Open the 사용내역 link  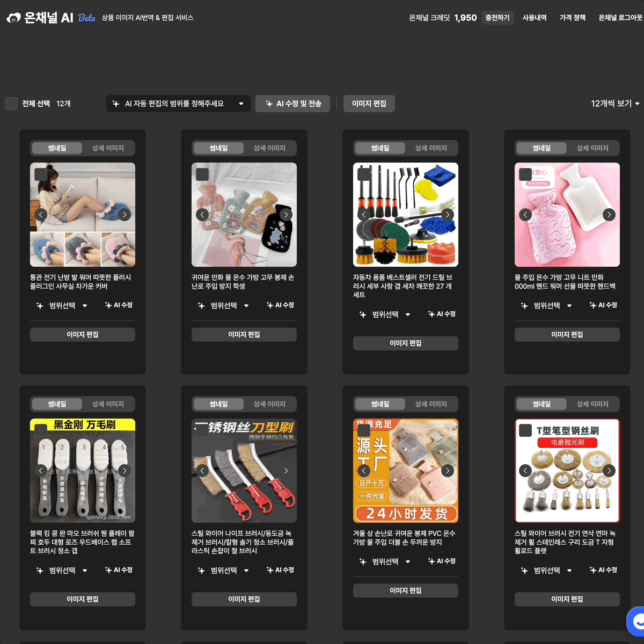(x=535, y=18)
